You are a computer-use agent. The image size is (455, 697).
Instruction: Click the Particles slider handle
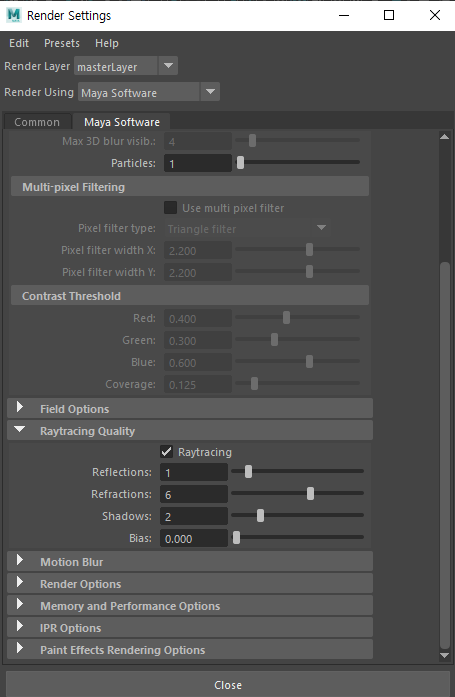click(x=240, y=163)
